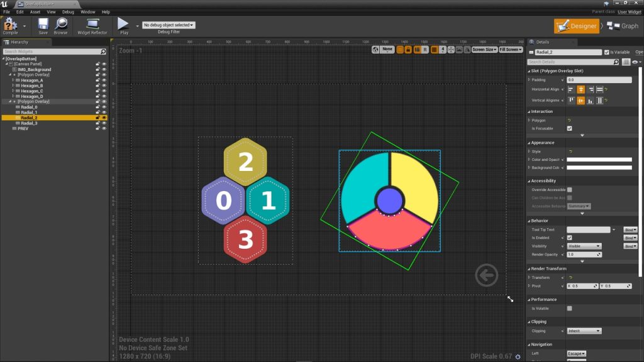Viewport: 644px width, 362px height.
Task: Uncheck the Is Focusable checkbox
Action: click(569, 128)
